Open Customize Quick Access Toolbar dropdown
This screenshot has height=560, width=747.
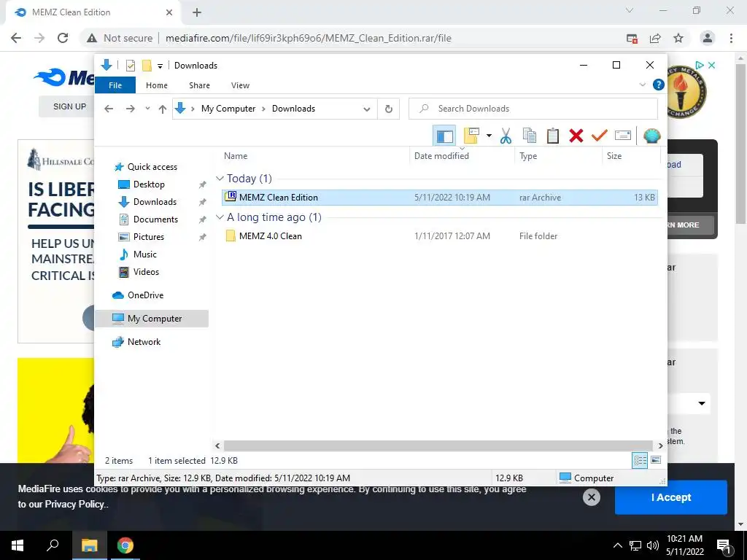point(160,66)
